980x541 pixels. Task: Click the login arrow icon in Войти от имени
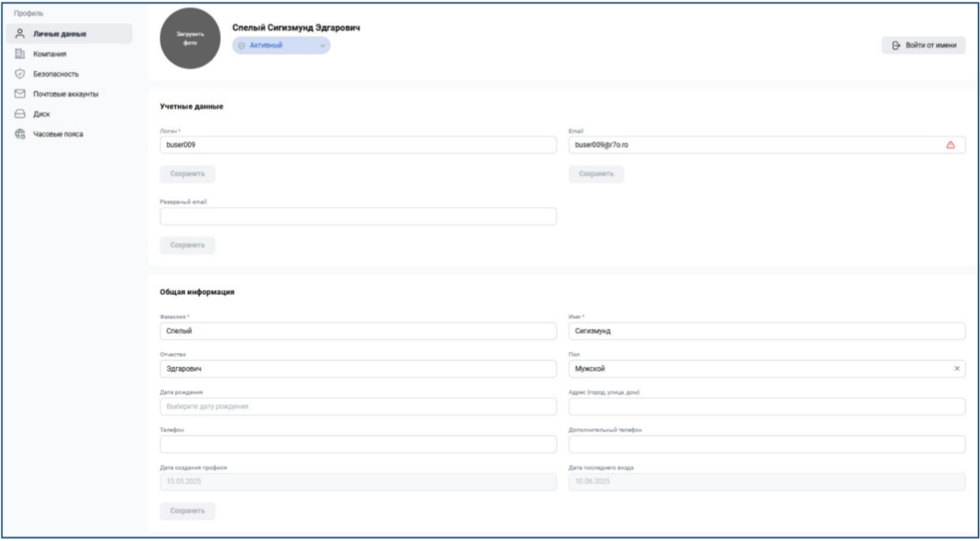pyautogui.click(x=896, y=45)
